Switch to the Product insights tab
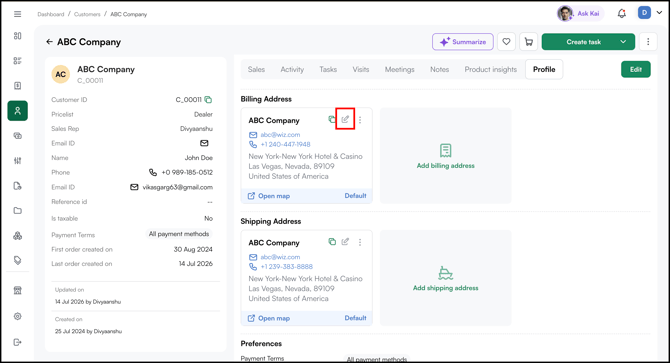The height and width of the screenshot is (363, 670). tap(491, 69)
